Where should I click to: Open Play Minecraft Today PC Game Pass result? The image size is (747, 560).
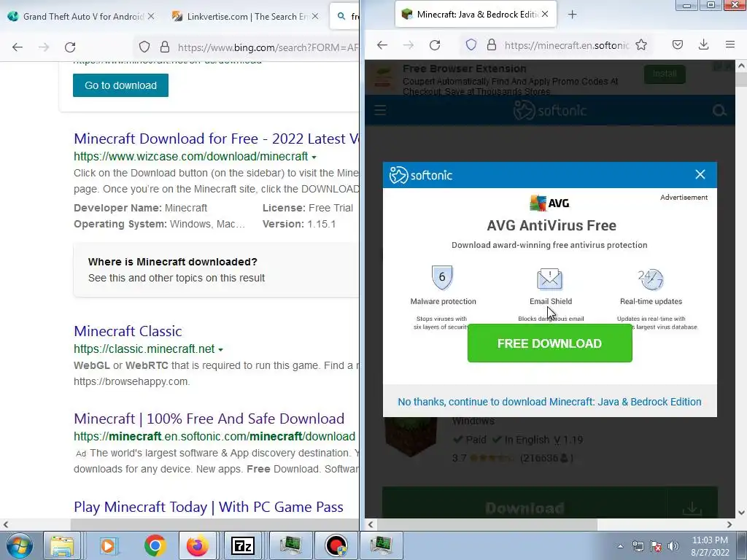pos(209,507)
